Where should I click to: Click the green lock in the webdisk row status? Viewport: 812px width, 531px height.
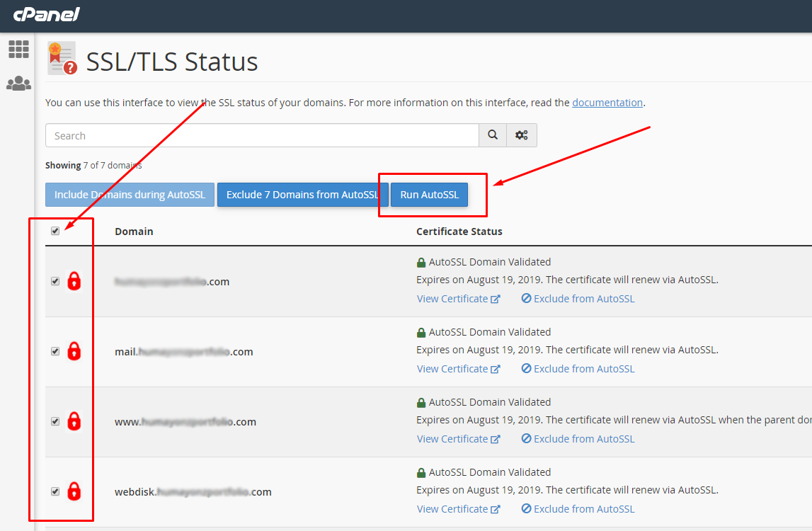coord(421,472)
